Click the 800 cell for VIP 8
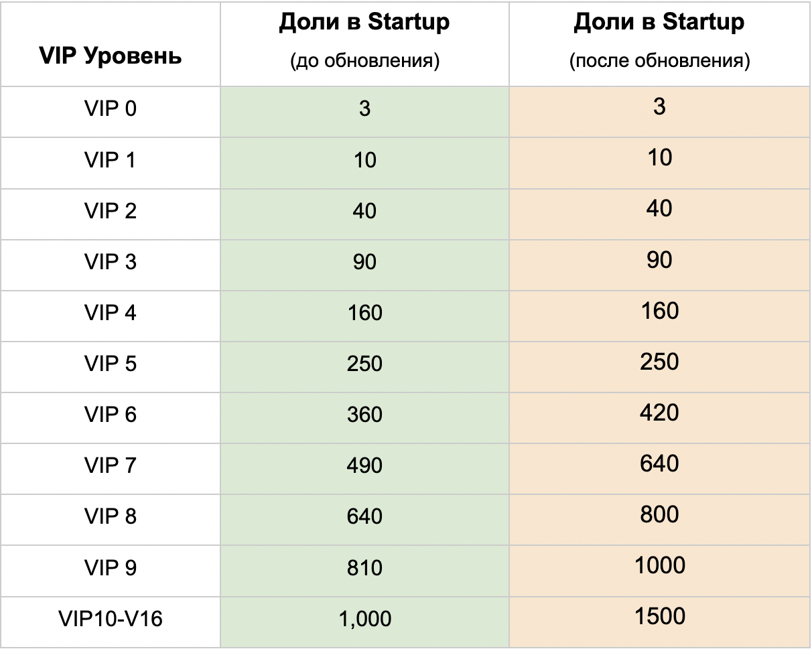This screenshot has height=651, width=812. pos(659,515)
